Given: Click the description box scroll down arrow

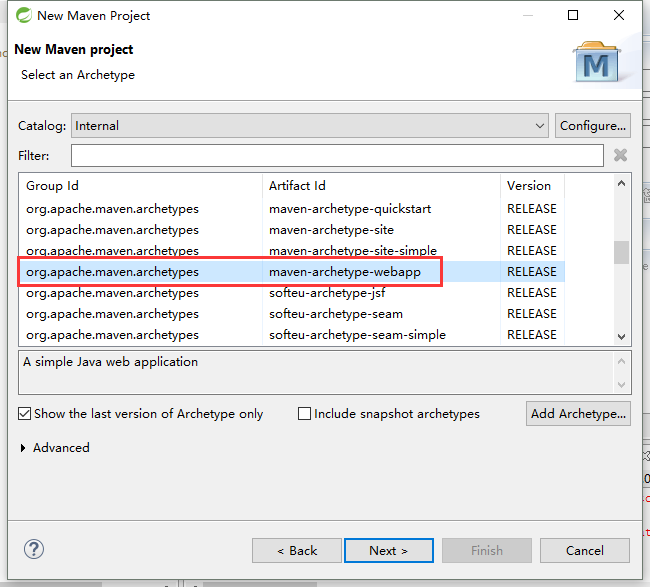Looking at the screenshot, I should (x=621, y=384).
